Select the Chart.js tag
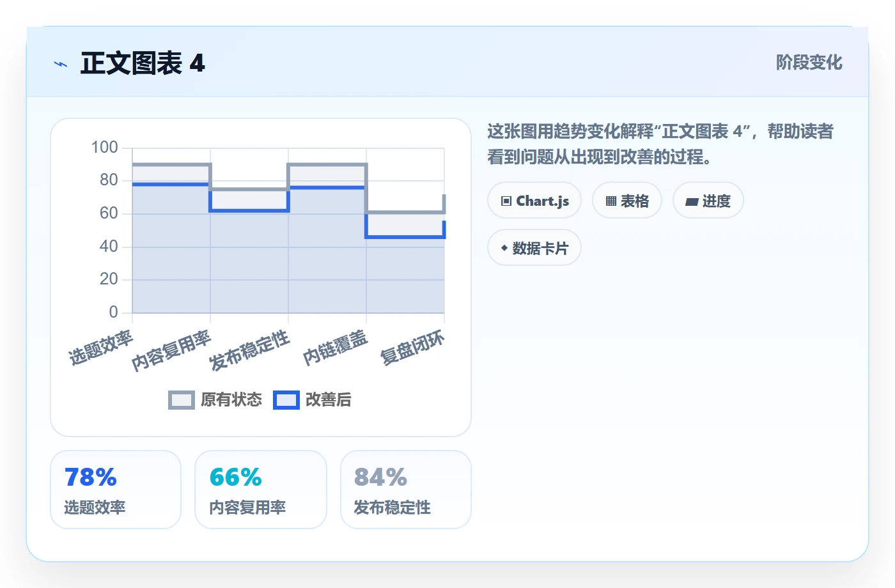This screenshot has width=895, height=588. tap(534, 201)
